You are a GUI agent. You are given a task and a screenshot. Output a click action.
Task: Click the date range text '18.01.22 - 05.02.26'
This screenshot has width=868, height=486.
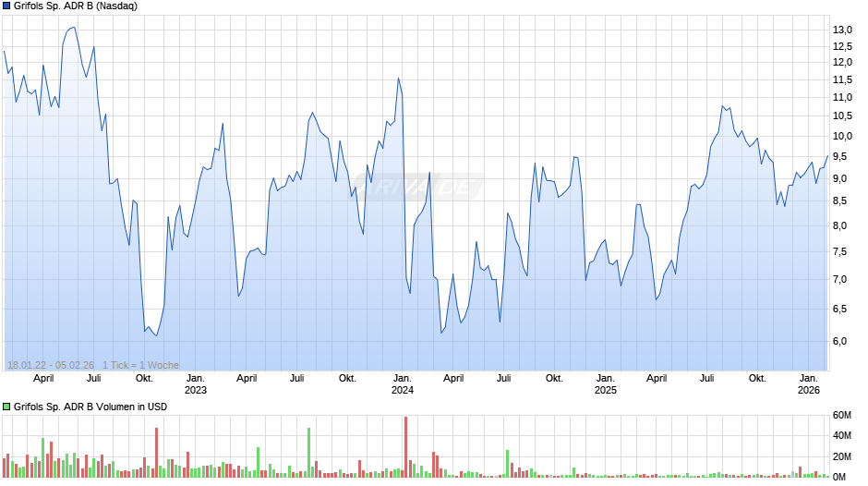tap(51, 365)
